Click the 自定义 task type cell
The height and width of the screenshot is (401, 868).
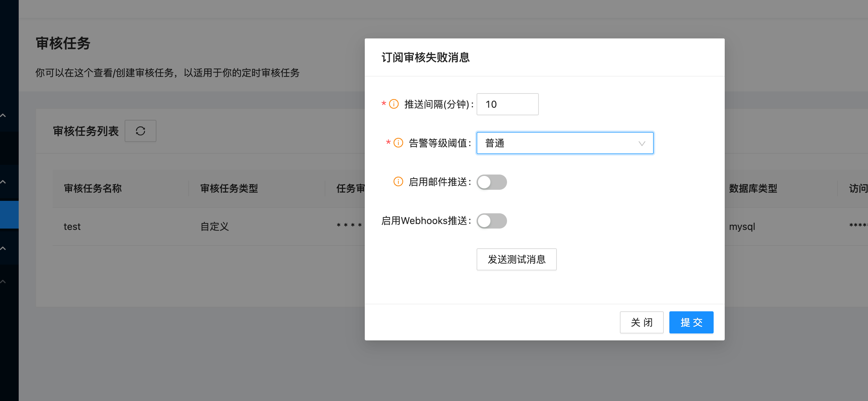point(214,226)
